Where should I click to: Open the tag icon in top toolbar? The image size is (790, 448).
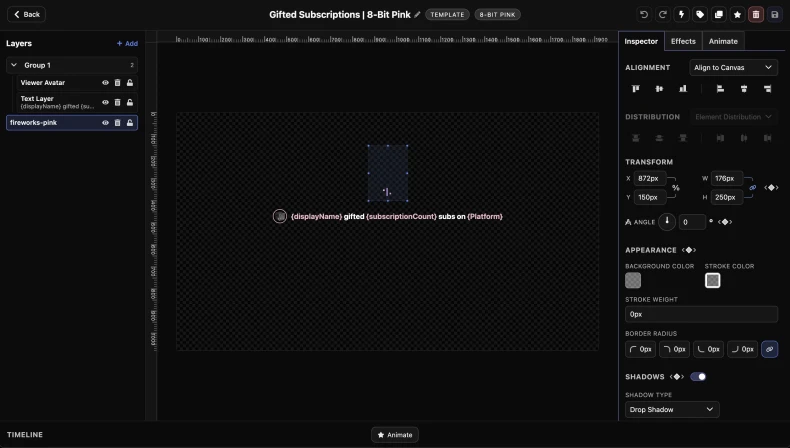click(700, 15)
